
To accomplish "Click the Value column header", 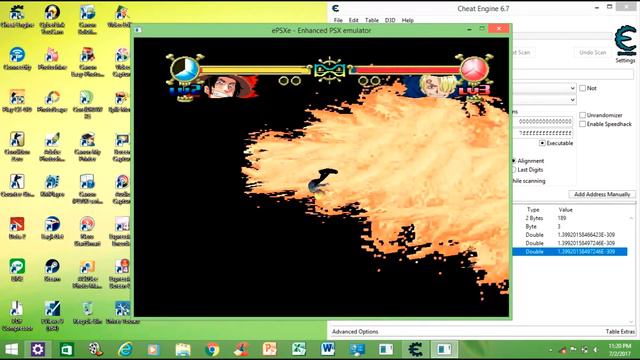I will coord(565,209).
